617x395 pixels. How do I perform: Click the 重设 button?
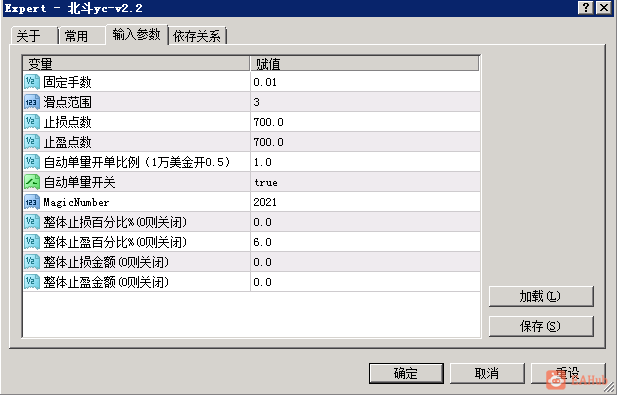point(568,373)
